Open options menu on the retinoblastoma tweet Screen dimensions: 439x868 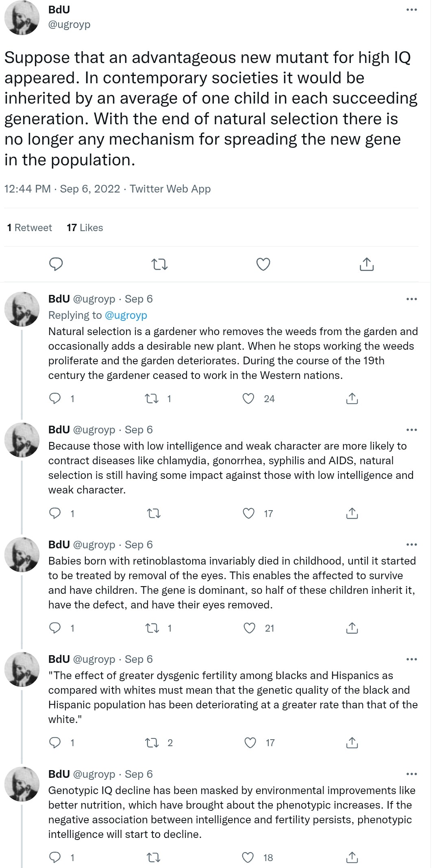click(412, 545)
